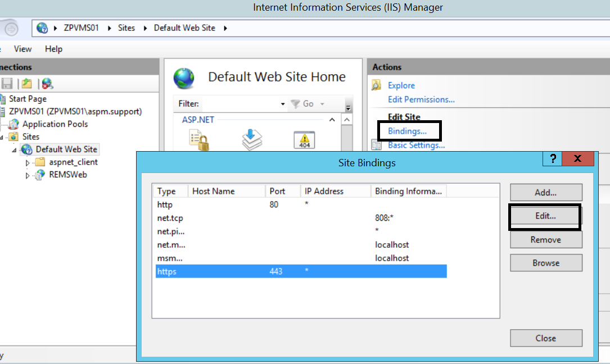
Task: Select the https binding row
Action: point(301,271)
